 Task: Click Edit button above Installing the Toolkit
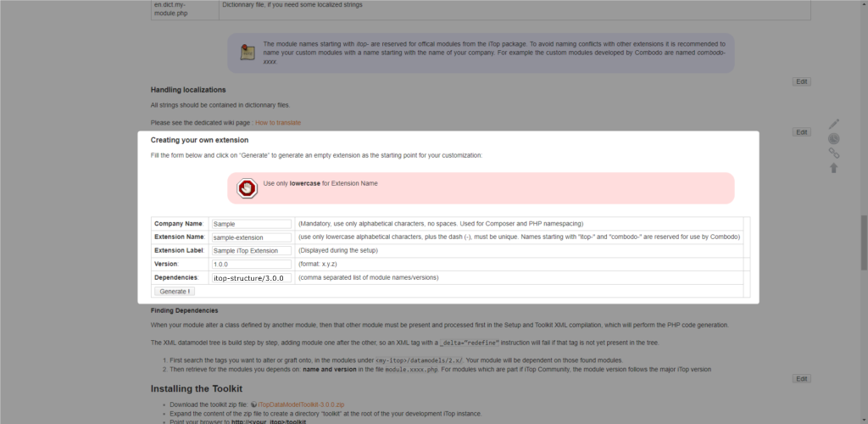point(802,378)
